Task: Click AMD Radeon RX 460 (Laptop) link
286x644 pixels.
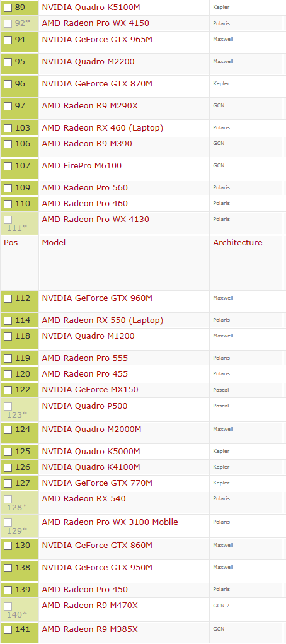Action: pos(103,128)
